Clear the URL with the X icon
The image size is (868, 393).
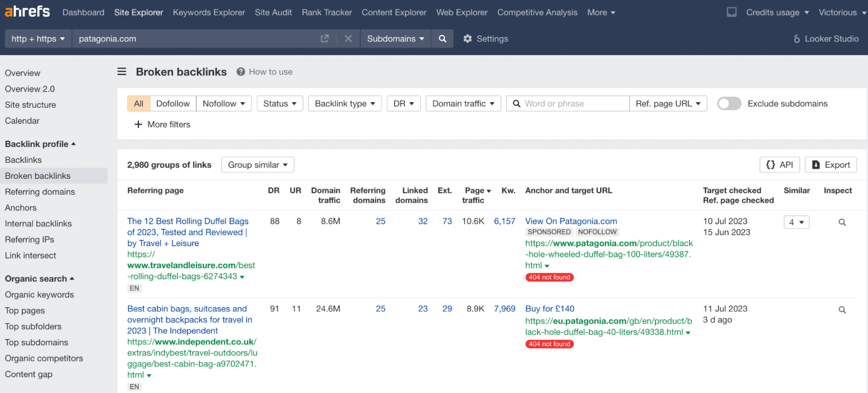click(x=348, y=39)
